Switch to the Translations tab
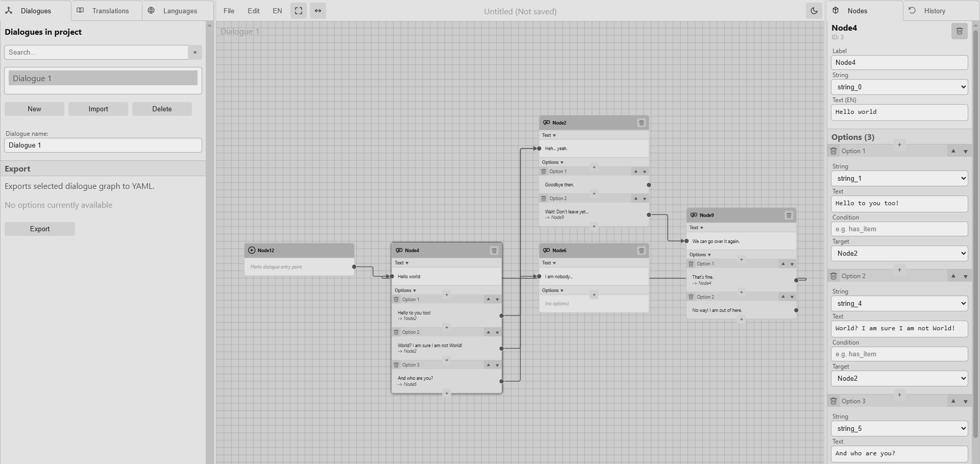Screen dimensions: 980x464 click(107, 11)
